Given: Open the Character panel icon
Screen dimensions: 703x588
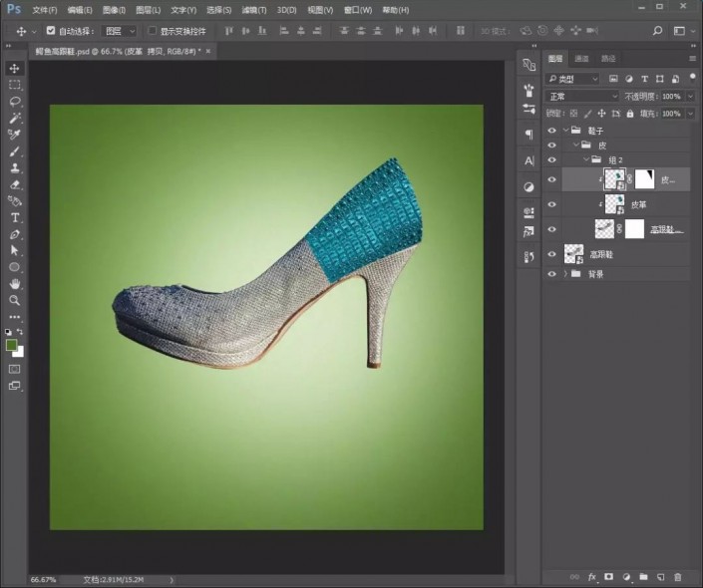Looking at the screenshot, I should [529, 160].
